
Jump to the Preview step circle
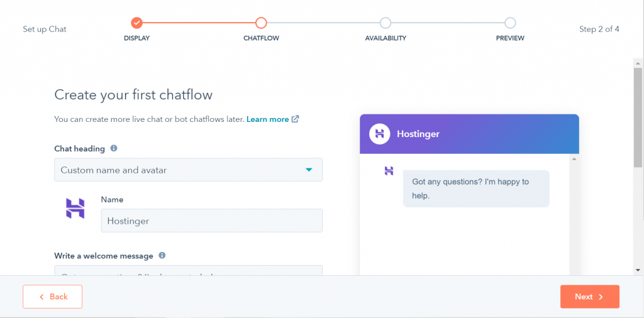click(x=510, y=23)
